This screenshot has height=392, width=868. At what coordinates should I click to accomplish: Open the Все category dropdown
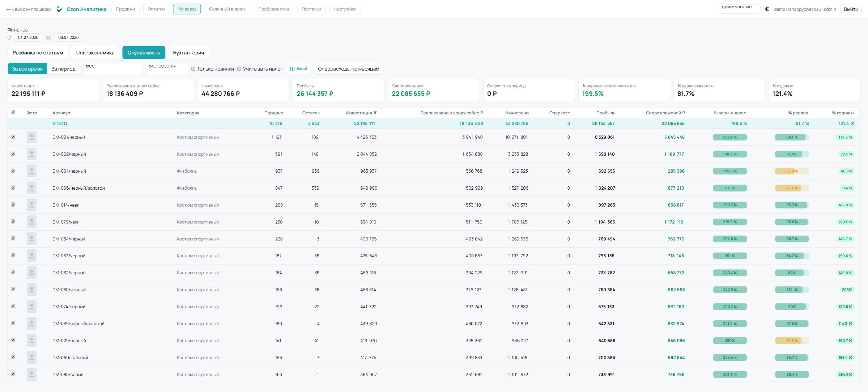click(113, 68)
